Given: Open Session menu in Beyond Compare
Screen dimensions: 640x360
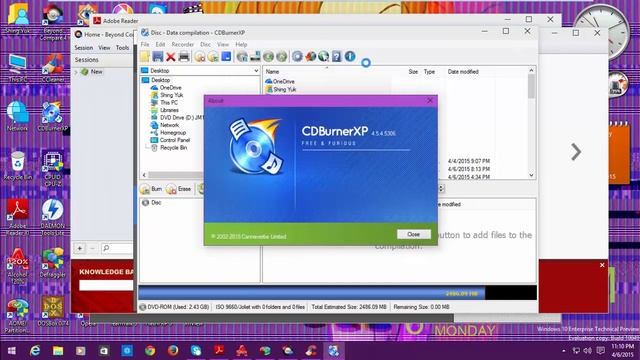Looking at the screenshot, I should 84,48.
